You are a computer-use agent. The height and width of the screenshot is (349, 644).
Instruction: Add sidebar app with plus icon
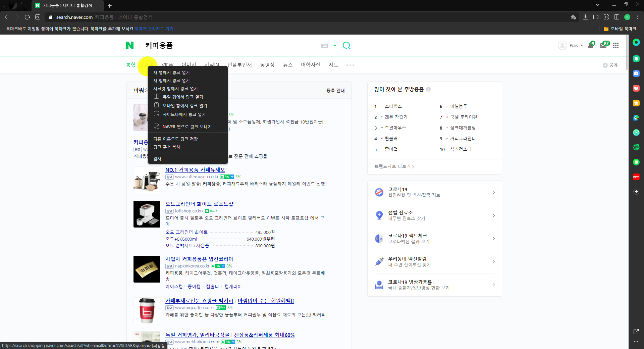[636, 192]
